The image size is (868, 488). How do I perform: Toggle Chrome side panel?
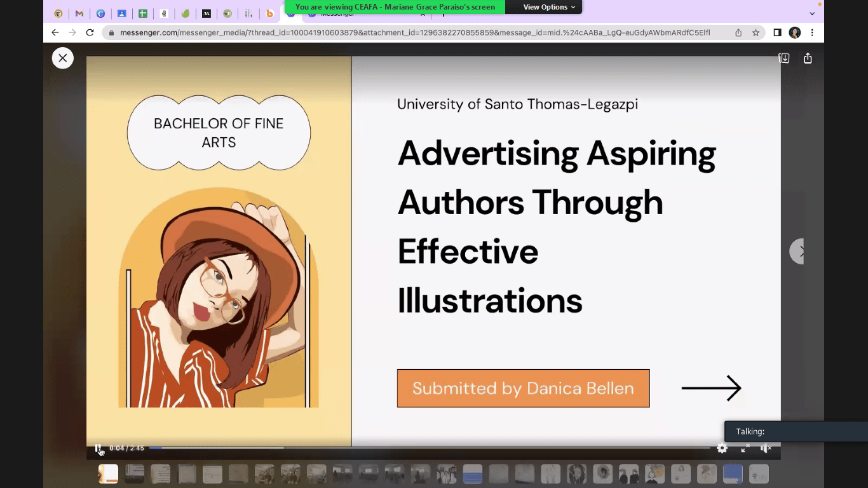point(777,32)
